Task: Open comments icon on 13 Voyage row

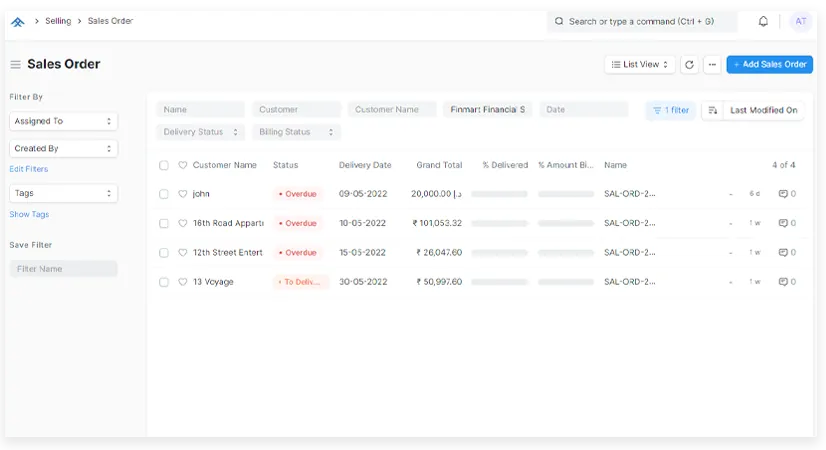Action: (x=787, y=282)
